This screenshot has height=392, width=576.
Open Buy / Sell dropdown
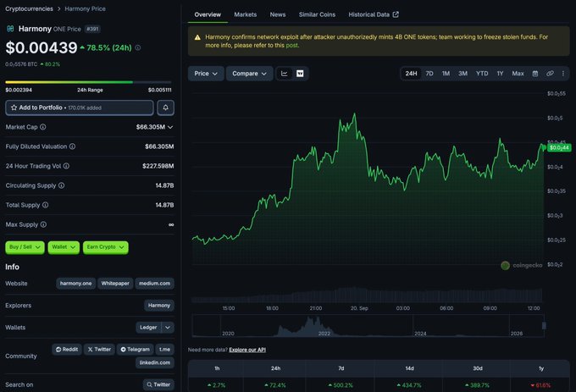click(x=25, y=247)
